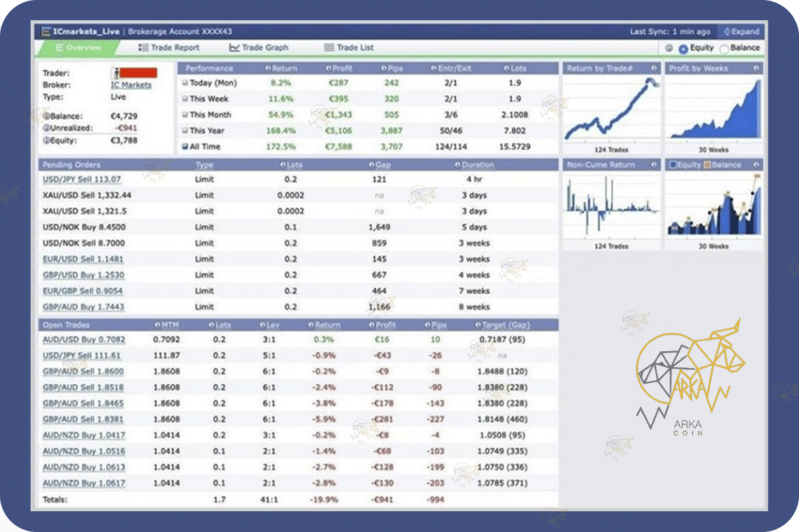Toggle the Today (Mon) row checkbox
799x532 pixels.
pos(185,83)
